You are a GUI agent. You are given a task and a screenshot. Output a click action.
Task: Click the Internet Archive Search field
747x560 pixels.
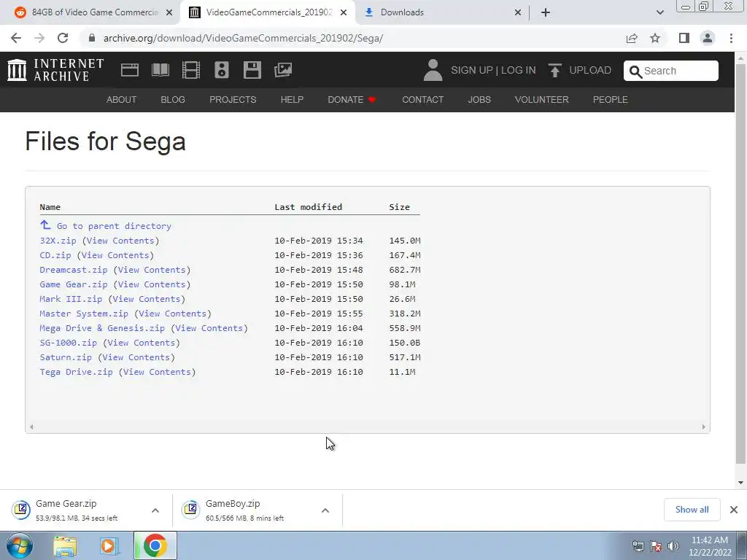tap(671, 71)
